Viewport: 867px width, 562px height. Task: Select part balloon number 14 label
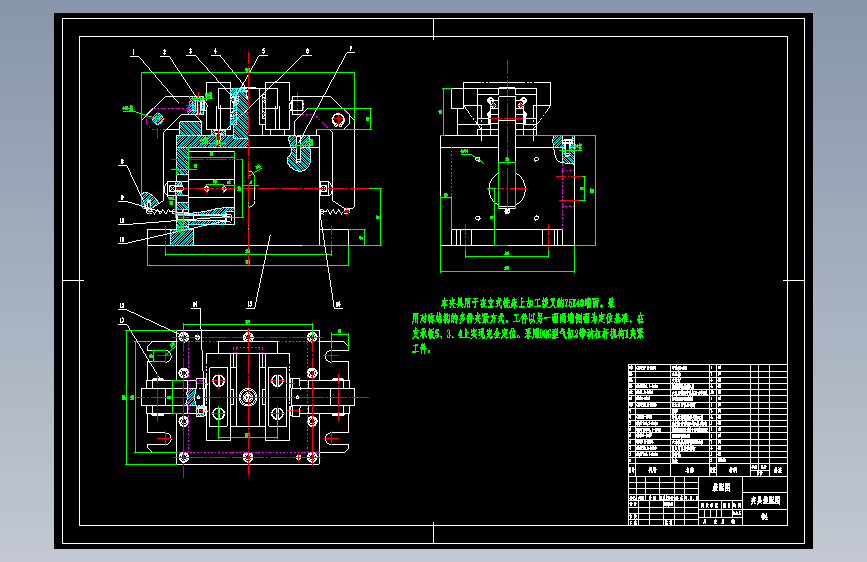pos(195,305)
